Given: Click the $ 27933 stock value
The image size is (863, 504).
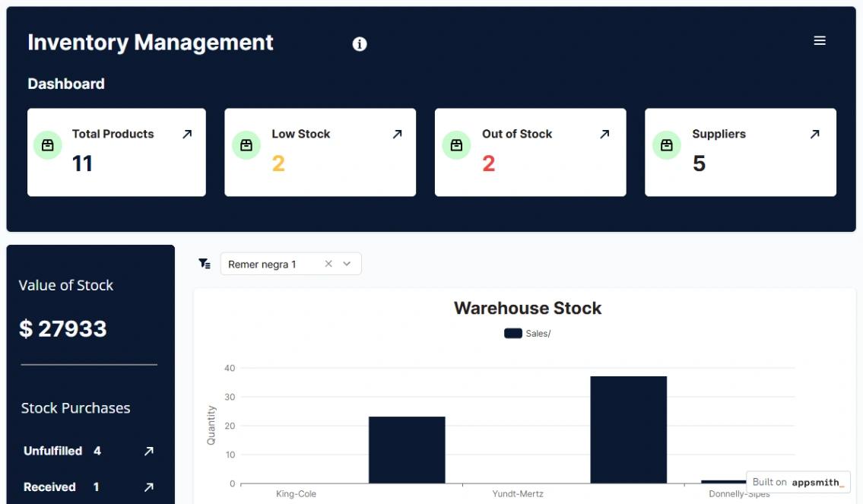Looking at the screenshot, I should click(x=63, y=329).
